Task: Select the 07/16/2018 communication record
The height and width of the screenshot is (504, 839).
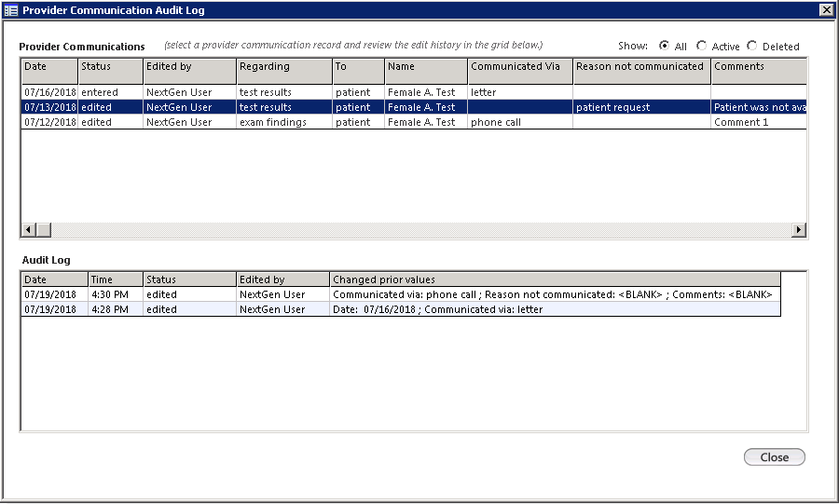Action: tap(414, 92)
